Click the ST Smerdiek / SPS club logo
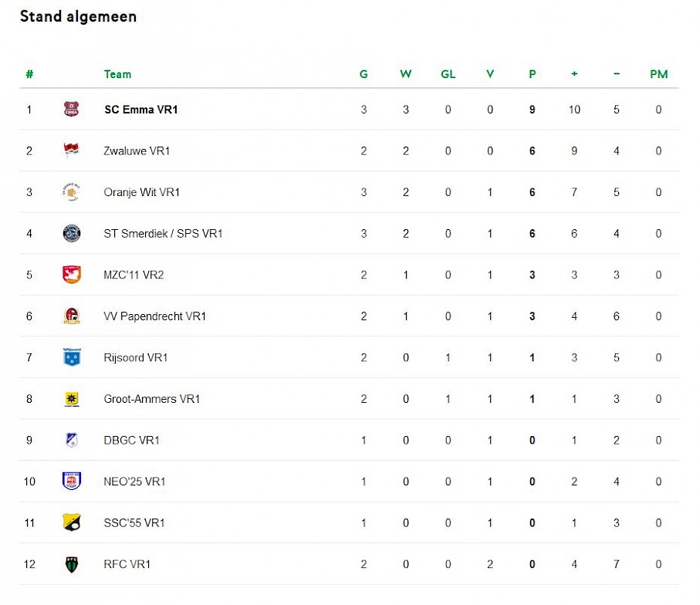 coord(71,233)
